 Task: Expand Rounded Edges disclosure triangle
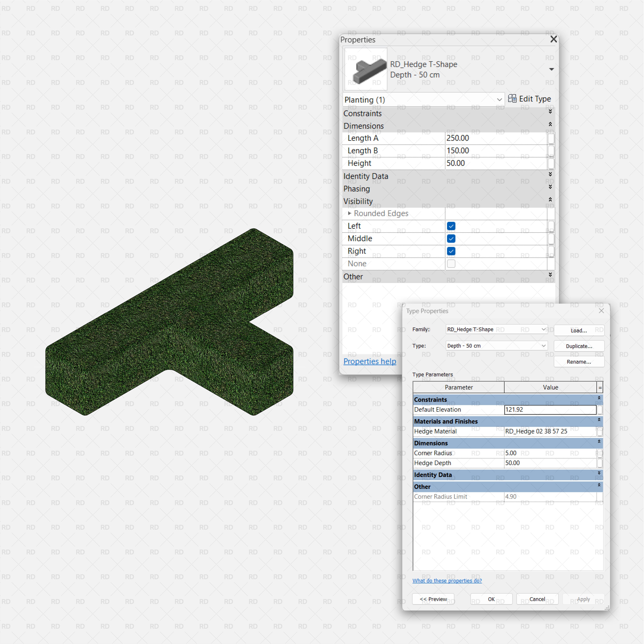349,213
